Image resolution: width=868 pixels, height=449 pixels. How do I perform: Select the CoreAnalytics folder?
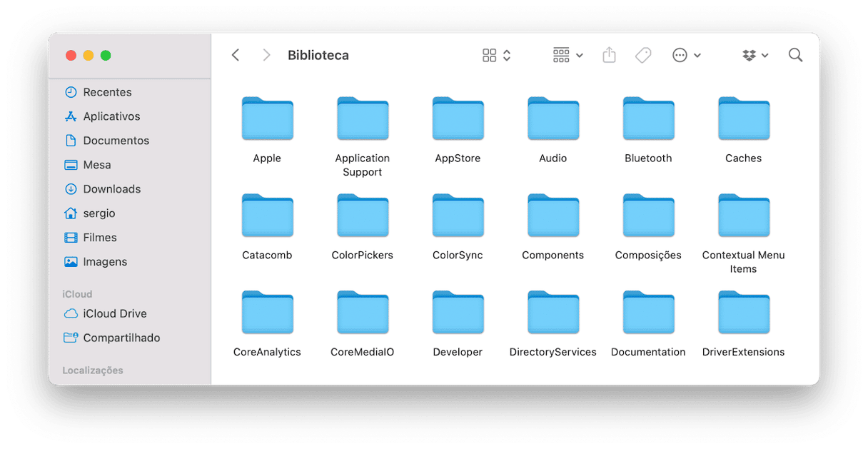[267, 313]
